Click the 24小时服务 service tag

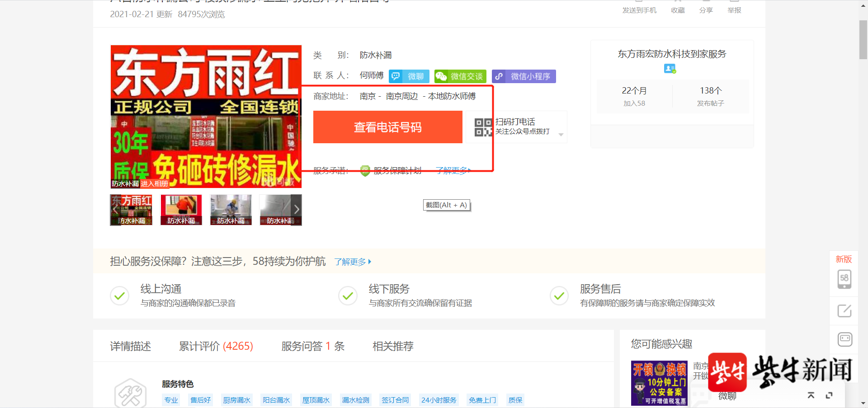click(439, 400)
